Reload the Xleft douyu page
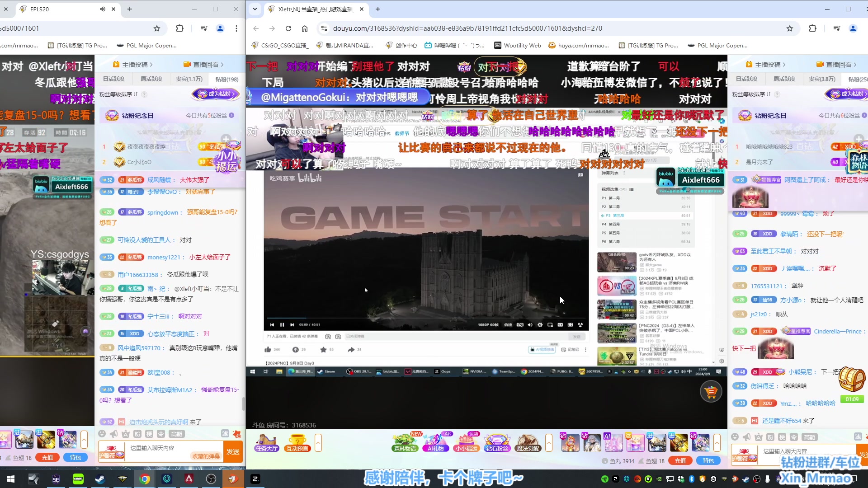 click(288, 28)
